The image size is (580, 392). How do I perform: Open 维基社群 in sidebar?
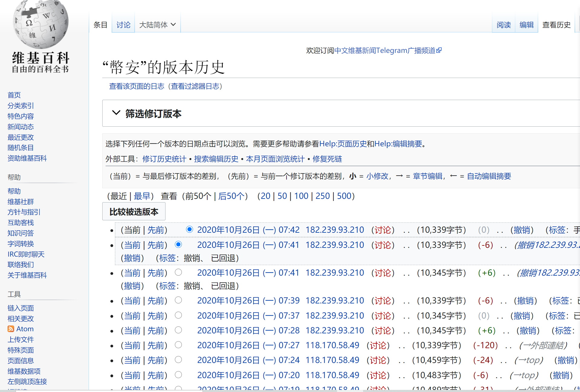21,202
